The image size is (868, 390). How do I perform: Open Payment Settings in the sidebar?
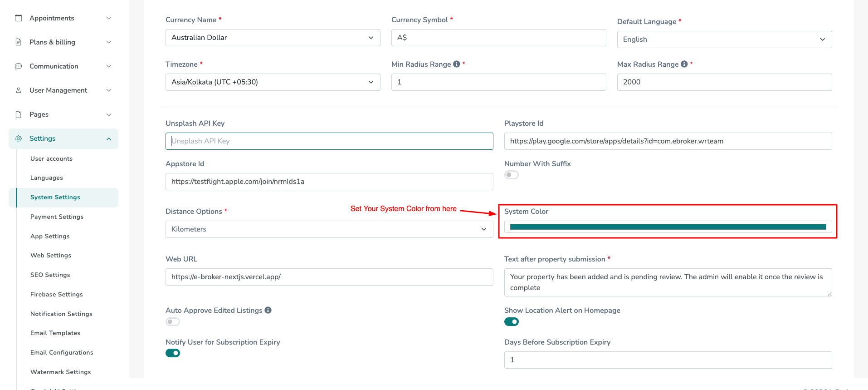point(57,217)
